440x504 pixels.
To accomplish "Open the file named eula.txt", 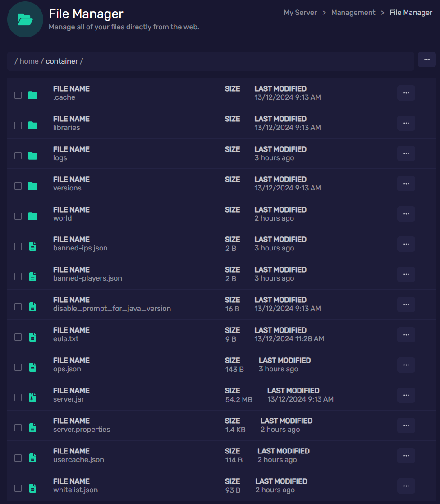I will 66,339.
